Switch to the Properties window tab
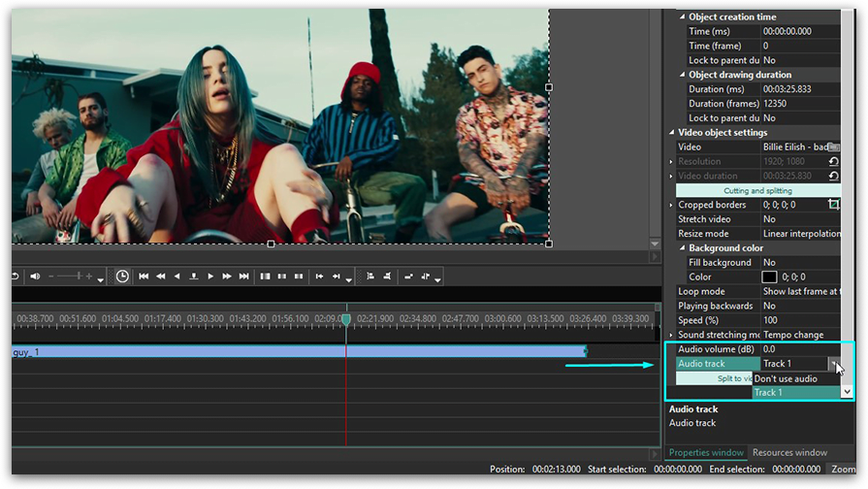The width and height of the screenshot is (868, 489). [x=706, y=452]
